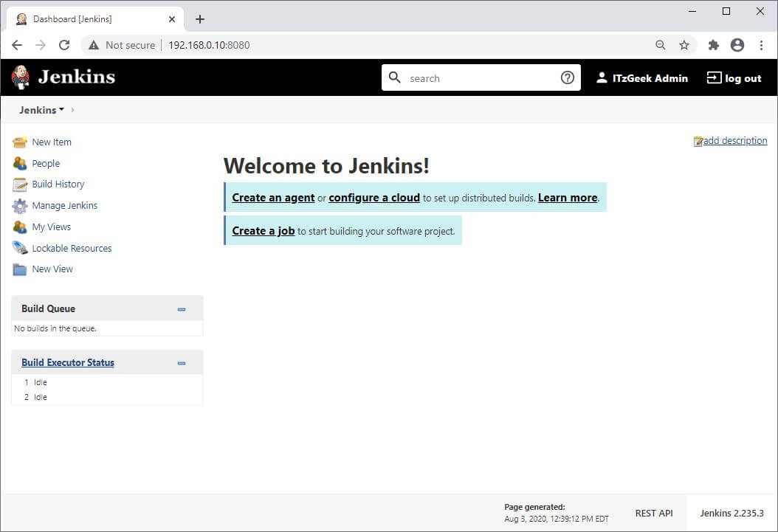Open People from the sidebar
The image size is (778, 532).
pyautogui.click(x=46, y=164)
